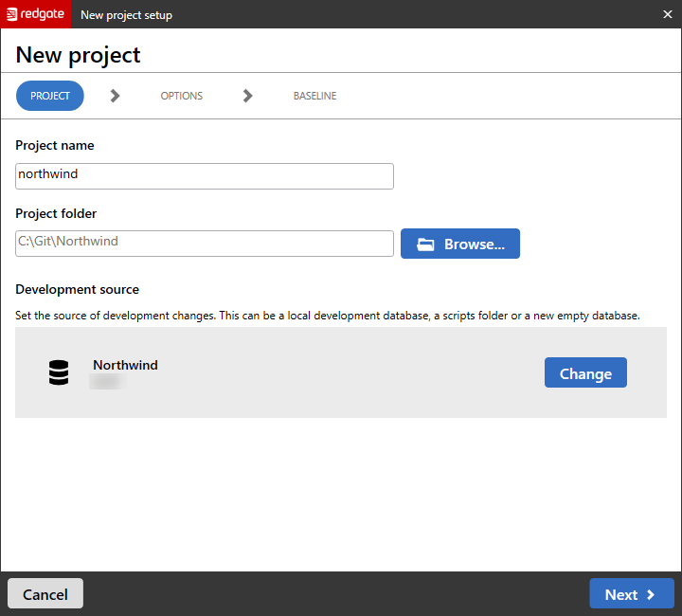Go to the OPTIONS step
Image resolution: width=682 pixels, height=616 pixels.
pos(181,96)
